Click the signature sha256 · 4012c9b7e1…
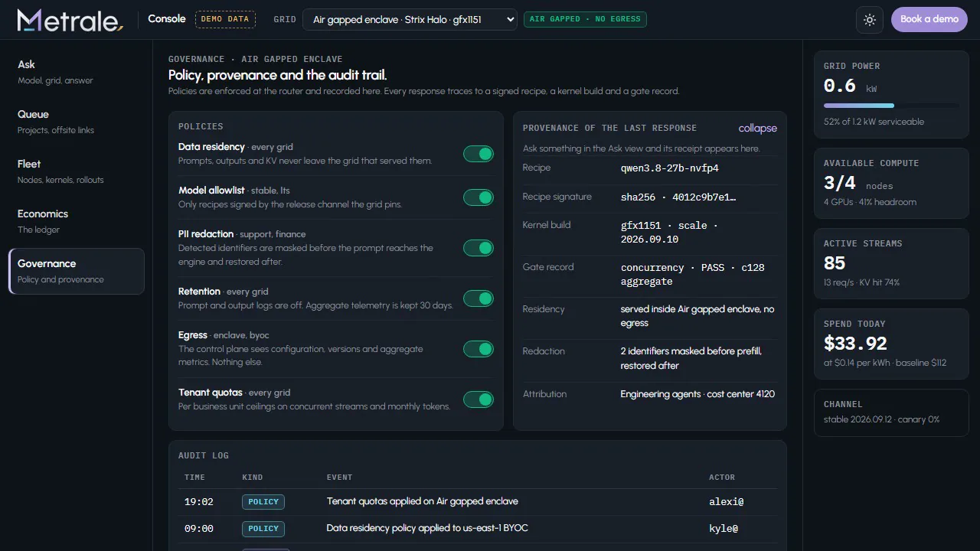The image size is (980, 551). tap(678, 197)
